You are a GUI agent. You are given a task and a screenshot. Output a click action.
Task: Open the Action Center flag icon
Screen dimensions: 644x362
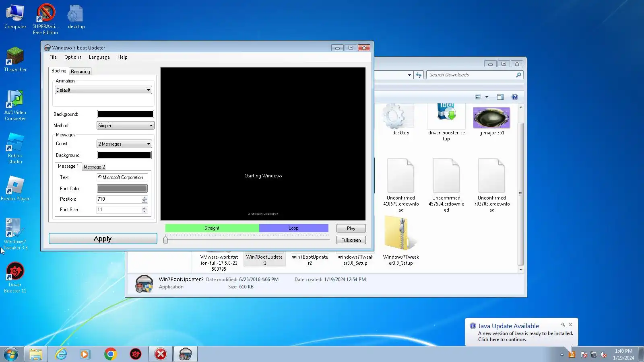point(584,354)
